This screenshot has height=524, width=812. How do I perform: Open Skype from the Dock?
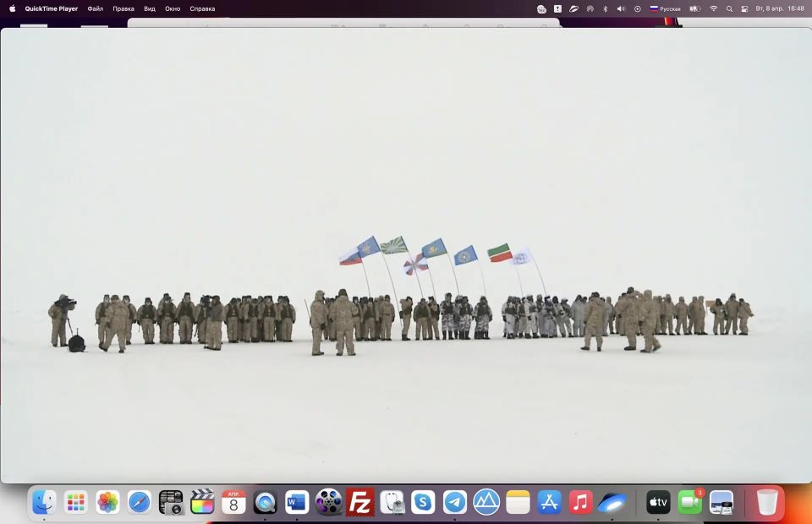click(423, 502)
